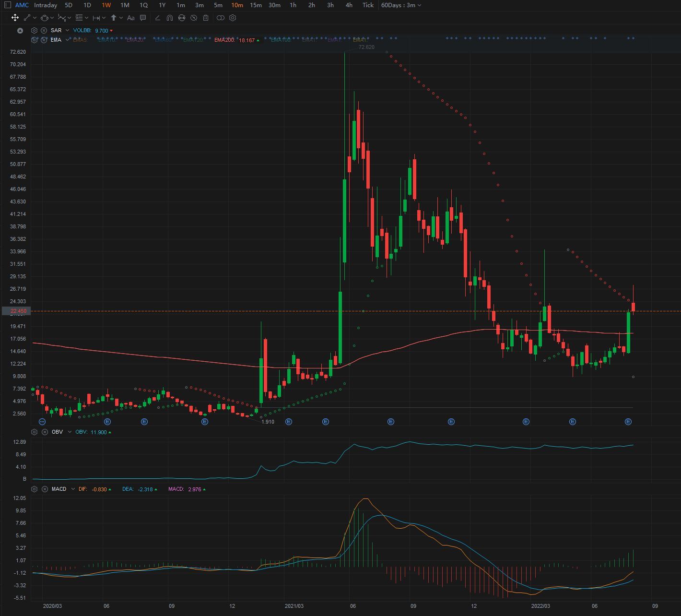Screen dimensions: 681x616
Task: Switch to the 5D timeframe
Action: 69,5
